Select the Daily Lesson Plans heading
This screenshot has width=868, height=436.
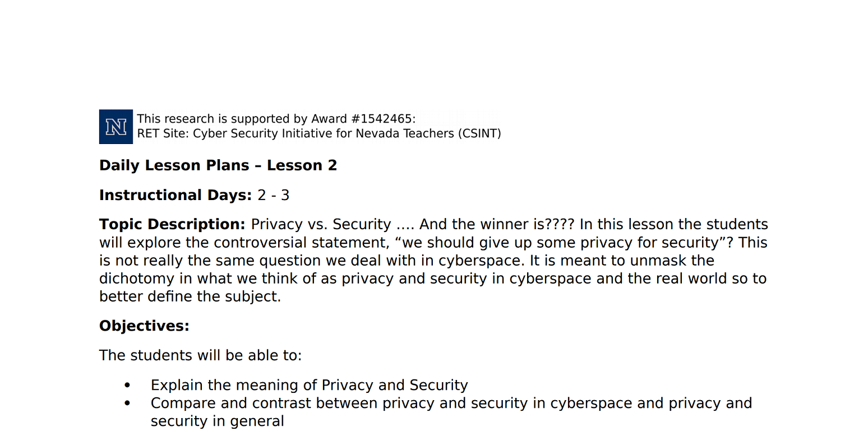pyautogui.click(x=218, y=165)
